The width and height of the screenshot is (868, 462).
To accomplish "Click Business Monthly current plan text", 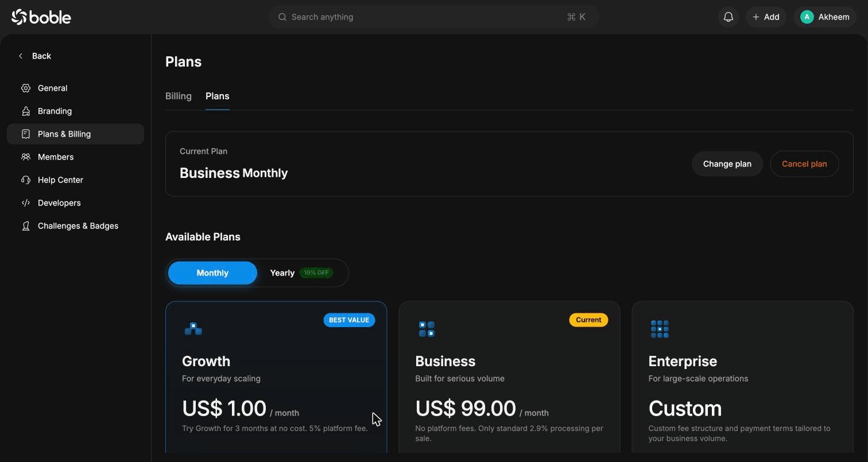I will (234, 173).
